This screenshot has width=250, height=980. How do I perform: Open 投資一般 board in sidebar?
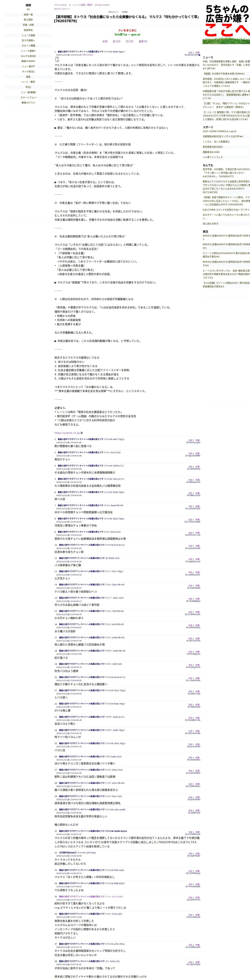[x=28, y=15]
